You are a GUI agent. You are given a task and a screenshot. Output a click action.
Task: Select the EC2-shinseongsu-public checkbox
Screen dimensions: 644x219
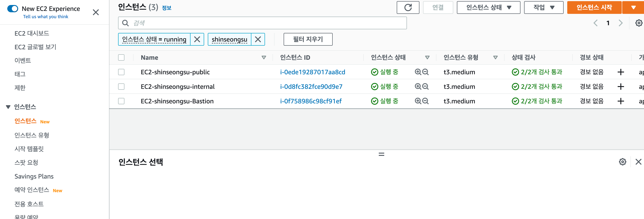point(121,72)
